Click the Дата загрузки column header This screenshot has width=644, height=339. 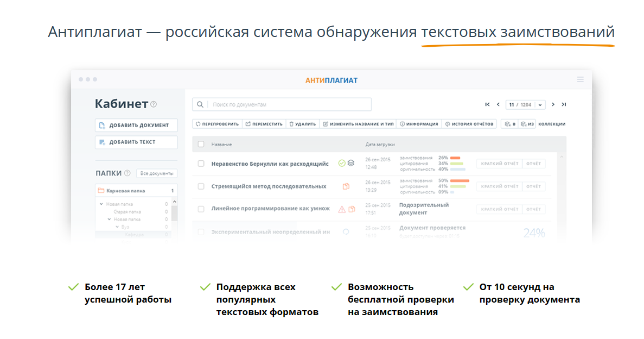coord(380,145)
